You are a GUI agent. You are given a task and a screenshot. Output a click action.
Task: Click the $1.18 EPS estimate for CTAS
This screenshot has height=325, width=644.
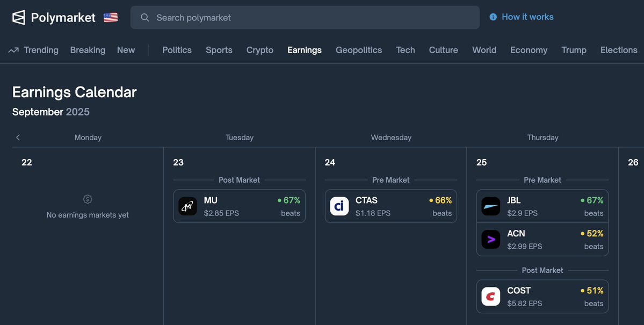[x=373, y=213]
